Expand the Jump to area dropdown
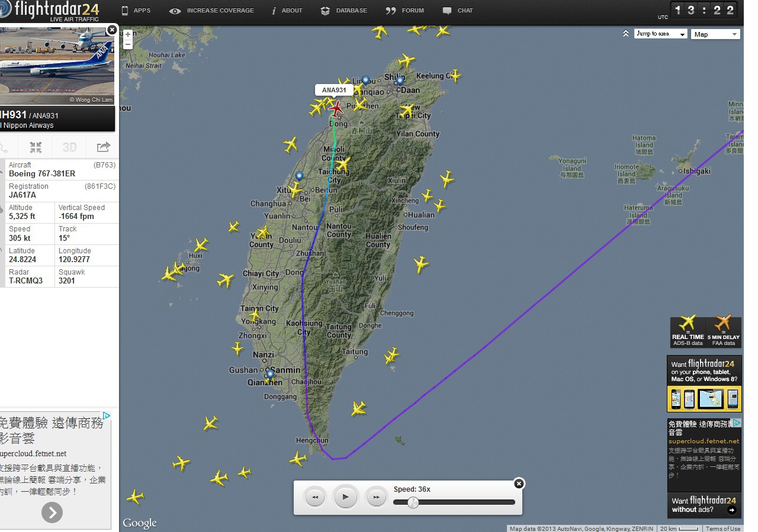 [x=660, y=34]
